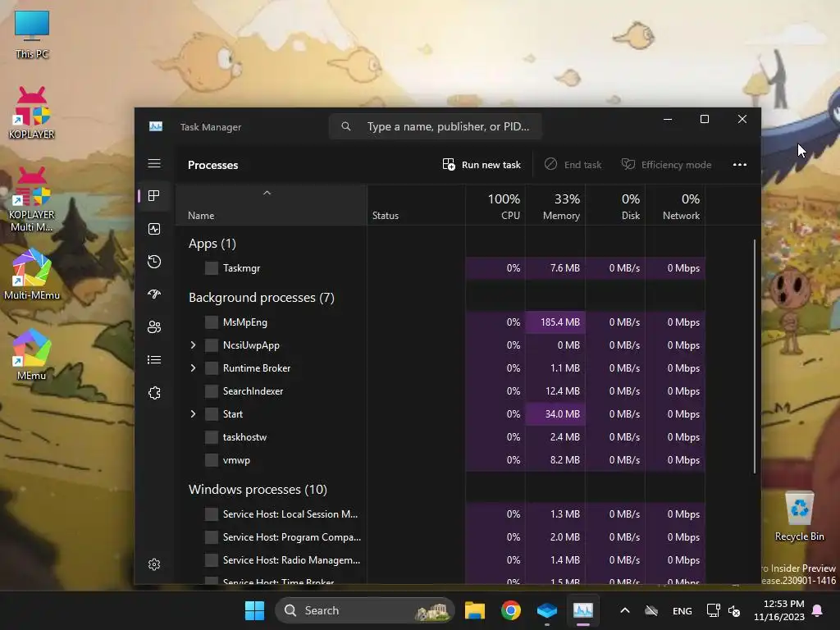Select the vmwp process row
This screenshot has height=630, width=840.
point(441,460)
